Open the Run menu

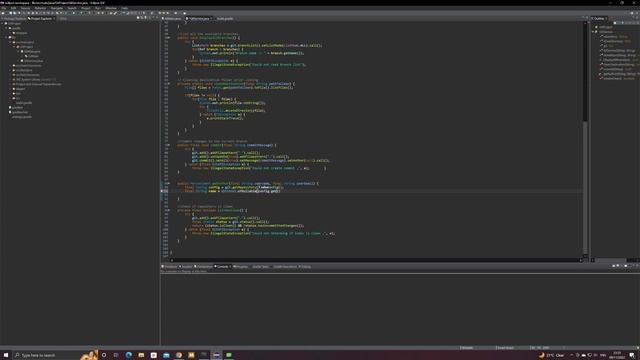[98, 8]
